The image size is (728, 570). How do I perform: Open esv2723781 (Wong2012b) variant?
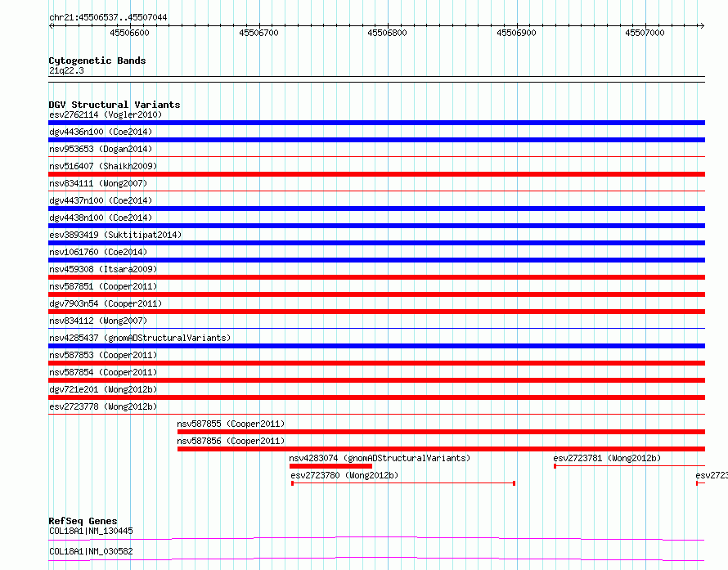(607, 458)
